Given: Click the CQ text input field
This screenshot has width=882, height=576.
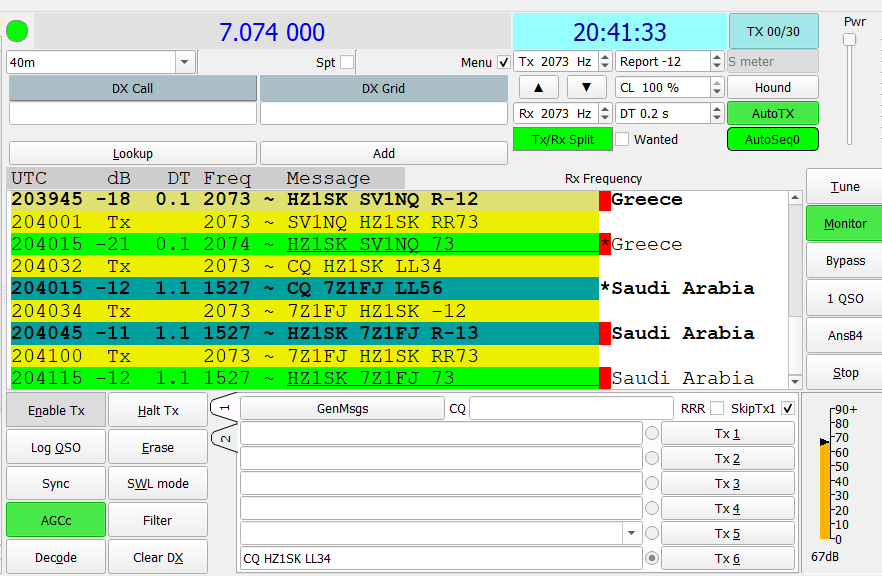Looking at the screenshot, I should 571,408.
